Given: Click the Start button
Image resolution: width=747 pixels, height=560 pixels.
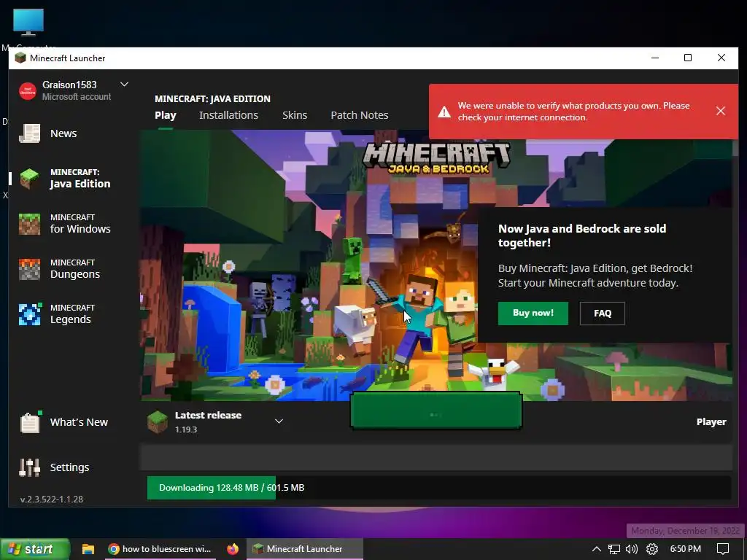Looking at the screenshot, I should [x=35, y=549].
